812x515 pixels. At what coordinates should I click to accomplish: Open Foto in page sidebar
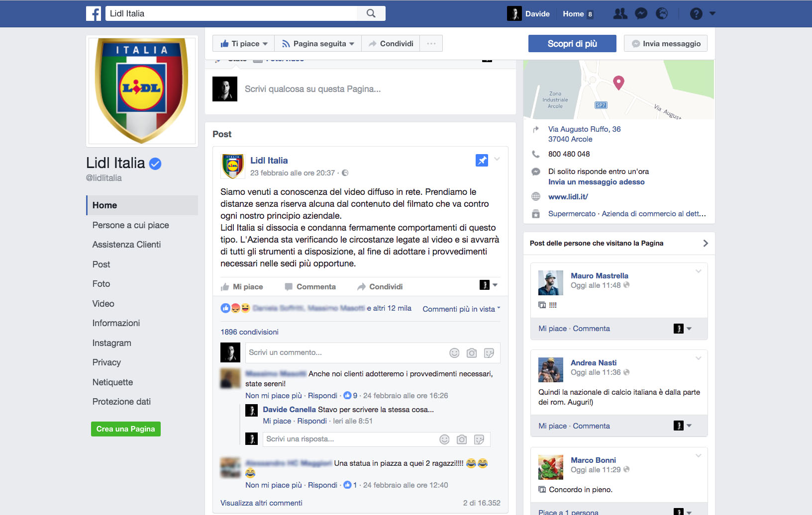pos(101,284)
